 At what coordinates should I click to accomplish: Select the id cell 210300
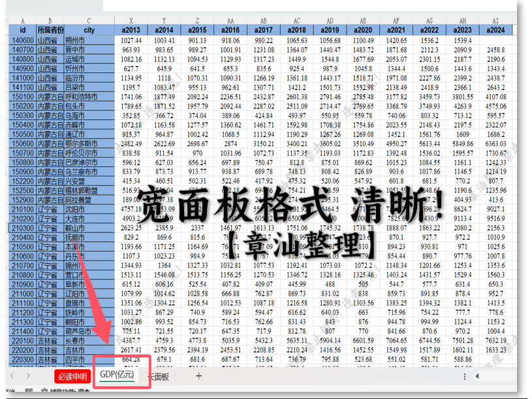pos(23,228)
